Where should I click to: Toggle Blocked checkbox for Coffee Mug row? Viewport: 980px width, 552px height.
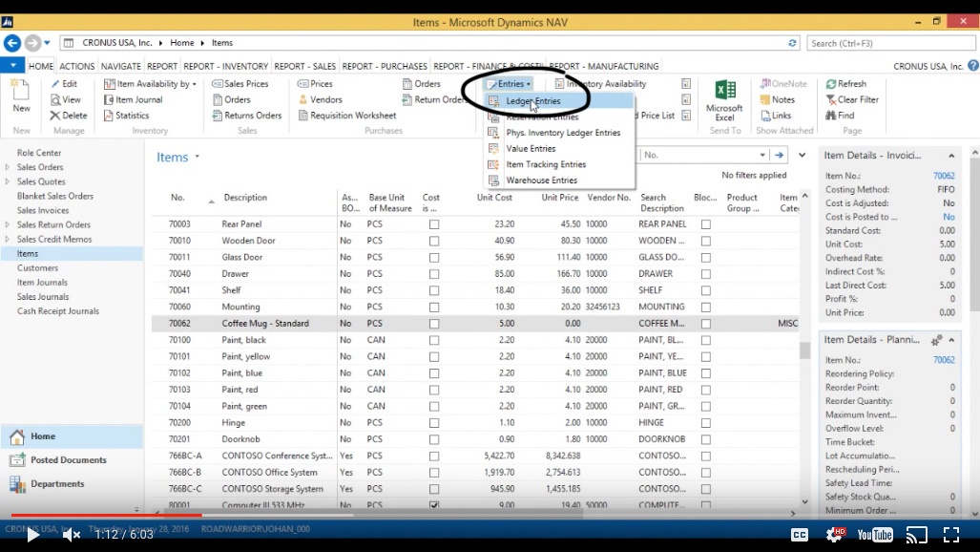[x=706, y=324]
